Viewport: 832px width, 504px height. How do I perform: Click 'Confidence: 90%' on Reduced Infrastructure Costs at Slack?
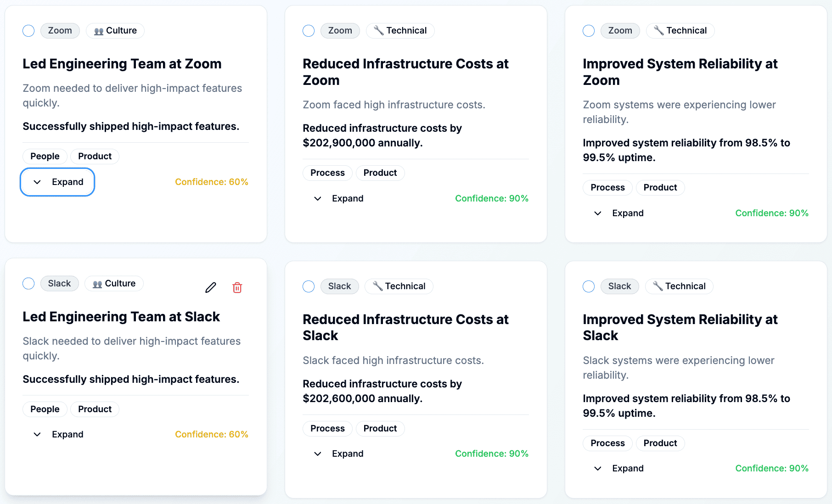pos(492,454)
